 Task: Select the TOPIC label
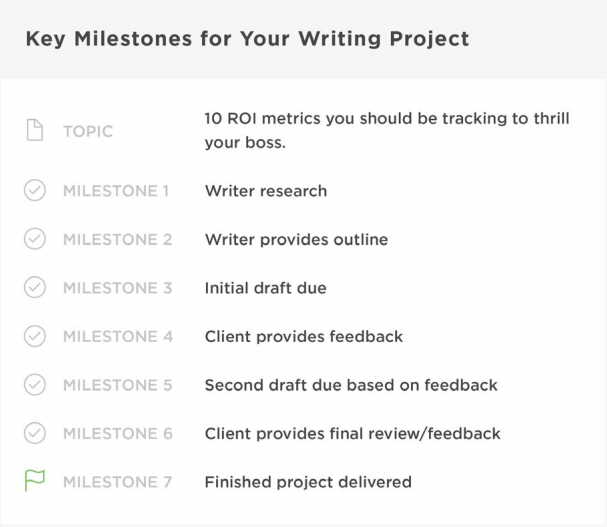88,132
